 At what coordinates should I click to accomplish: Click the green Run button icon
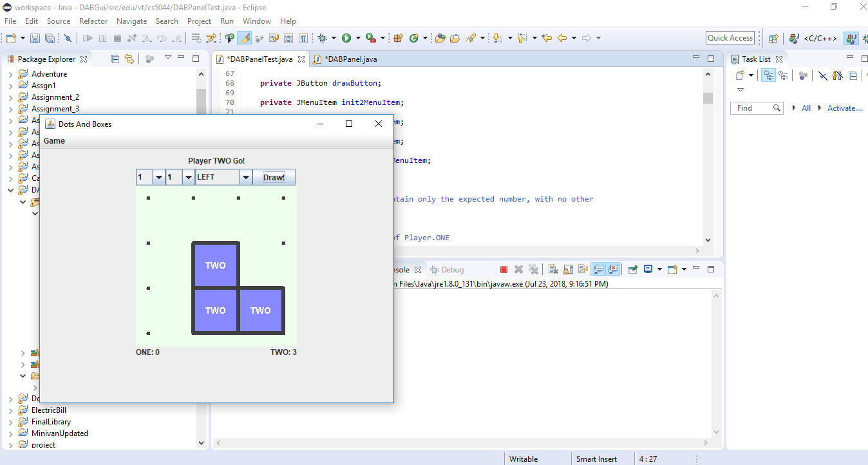346,38
